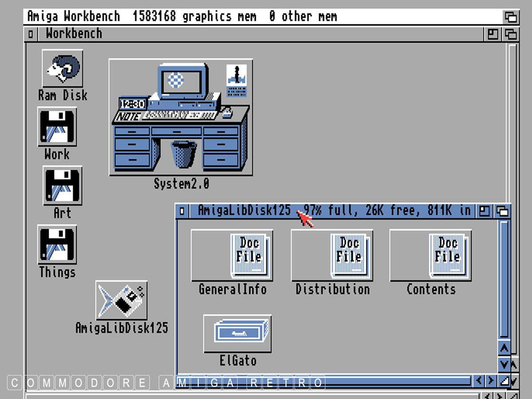This screenshot has width=532, height=399.
Task: Click the AmigaLibDisk125 window's vertical scrollbar
Action: click(504, 279)
